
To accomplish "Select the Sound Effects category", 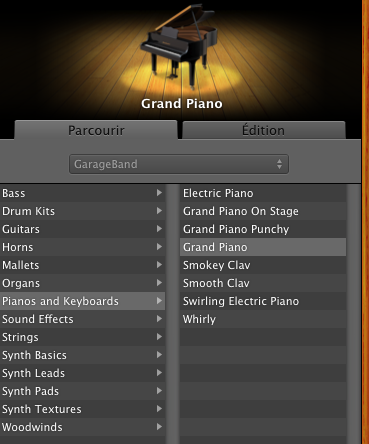I will (x=82, y=319).
